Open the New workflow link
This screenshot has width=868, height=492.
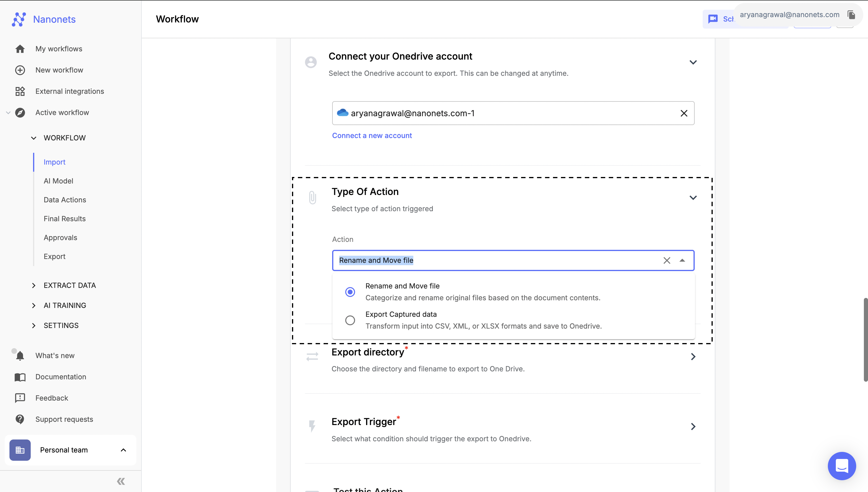click(59, 70)
